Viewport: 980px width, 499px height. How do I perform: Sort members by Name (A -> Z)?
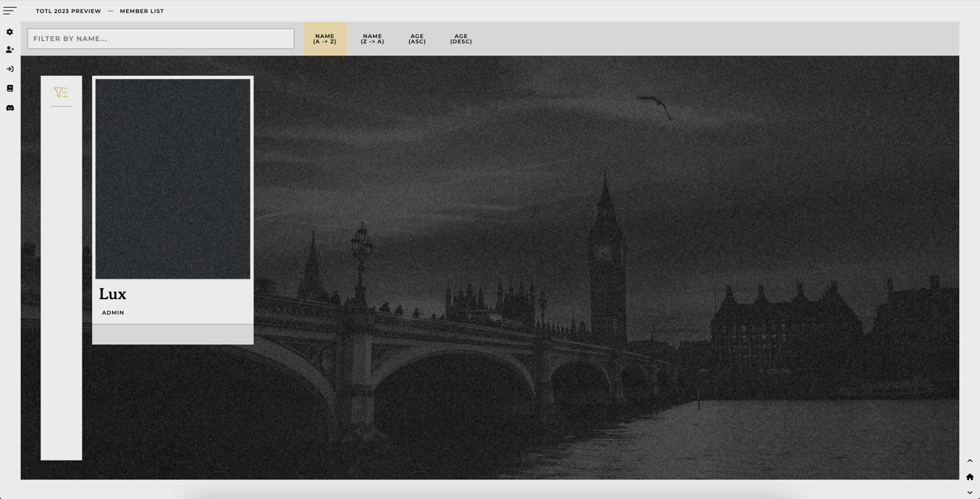pyautogui.click(x=325, y=39)
